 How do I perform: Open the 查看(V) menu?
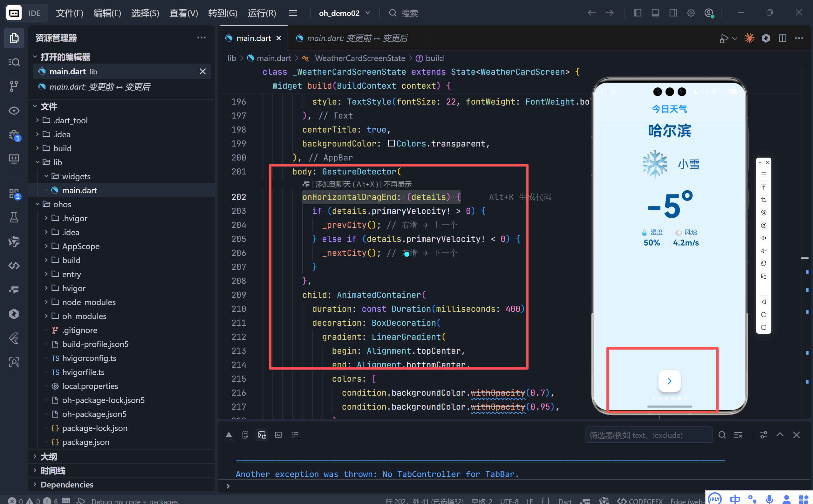(x=184, y=13)
